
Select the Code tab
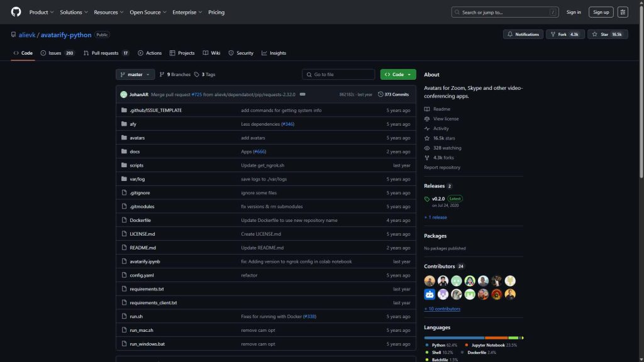pos(23,53)
